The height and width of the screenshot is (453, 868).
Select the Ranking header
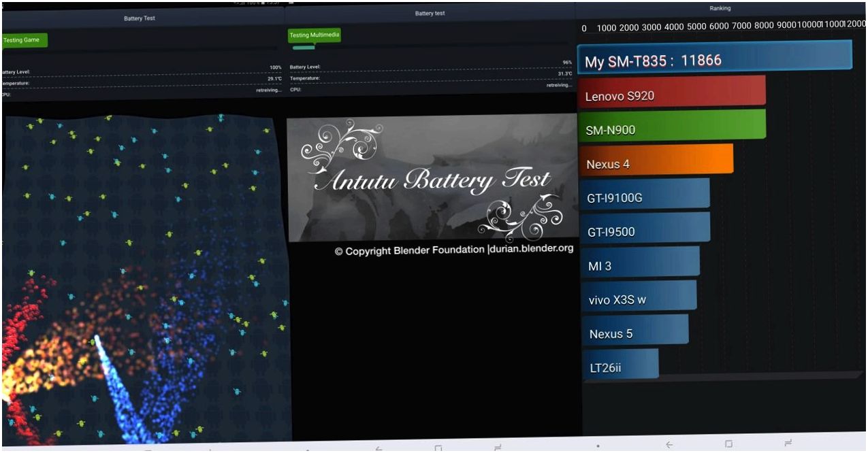coord(720,8)
